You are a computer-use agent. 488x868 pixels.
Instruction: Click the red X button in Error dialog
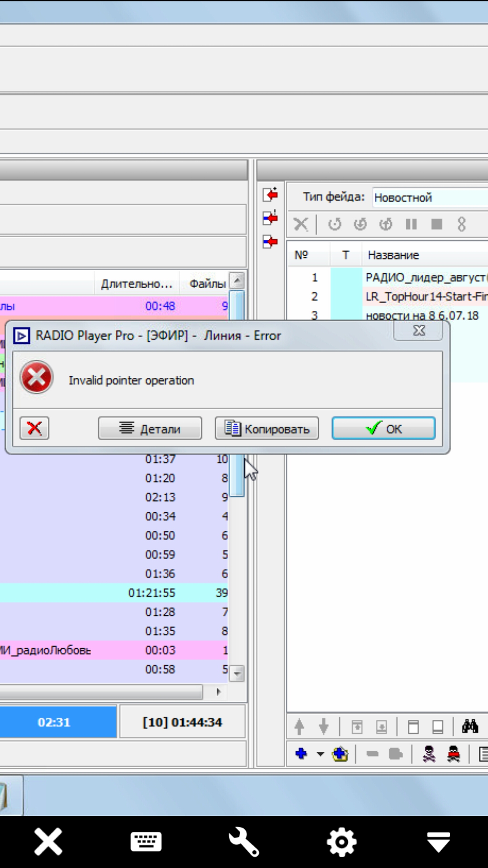34,428
